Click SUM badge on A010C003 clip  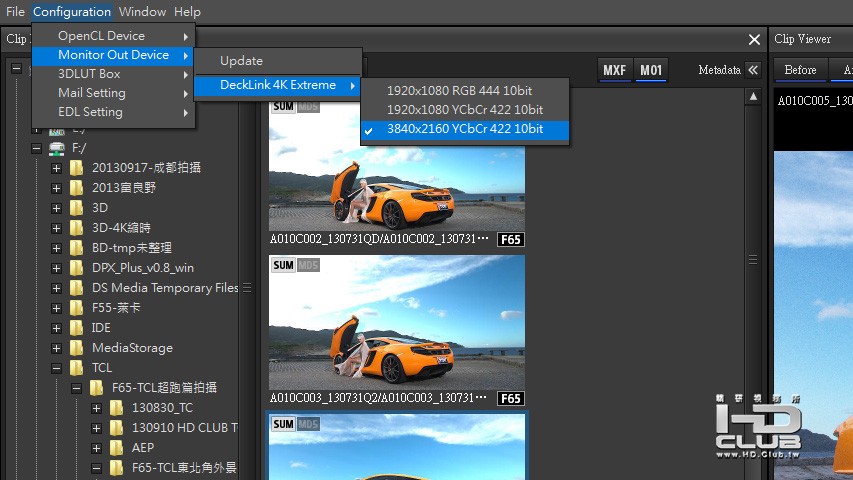pos(283,265)
